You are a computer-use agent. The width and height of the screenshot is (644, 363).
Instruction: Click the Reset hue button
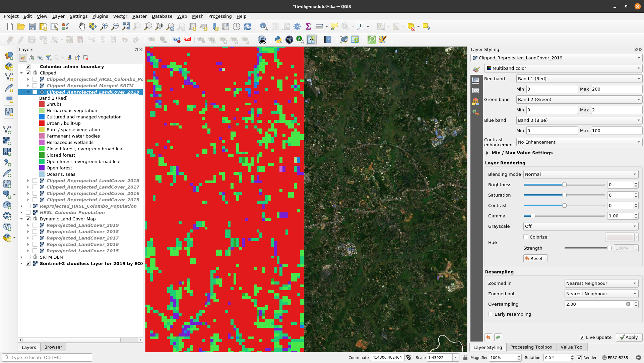(x=535, y=259)
